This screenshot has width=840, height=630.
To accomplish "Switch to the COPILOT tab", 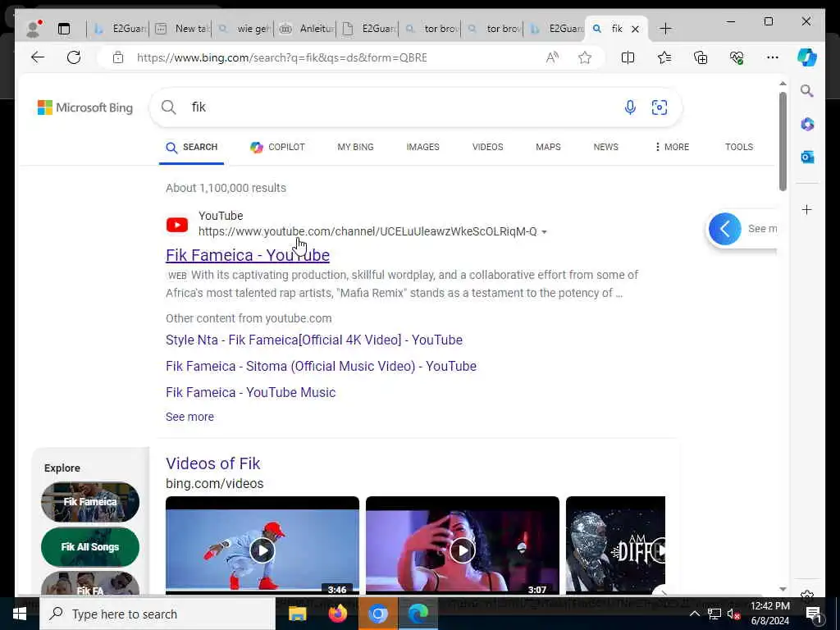I will [x=277, y=147].
